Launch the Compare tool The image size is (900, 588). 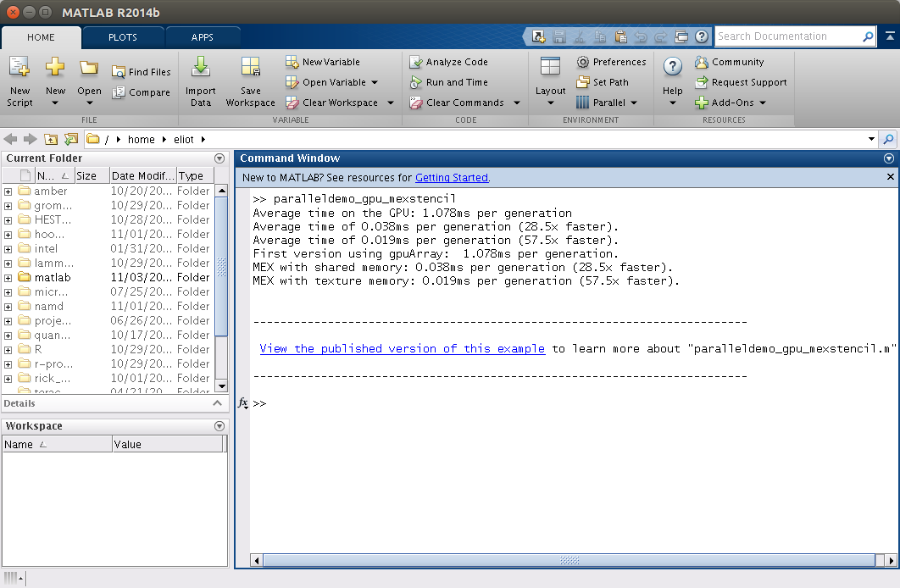coord(142,92)
